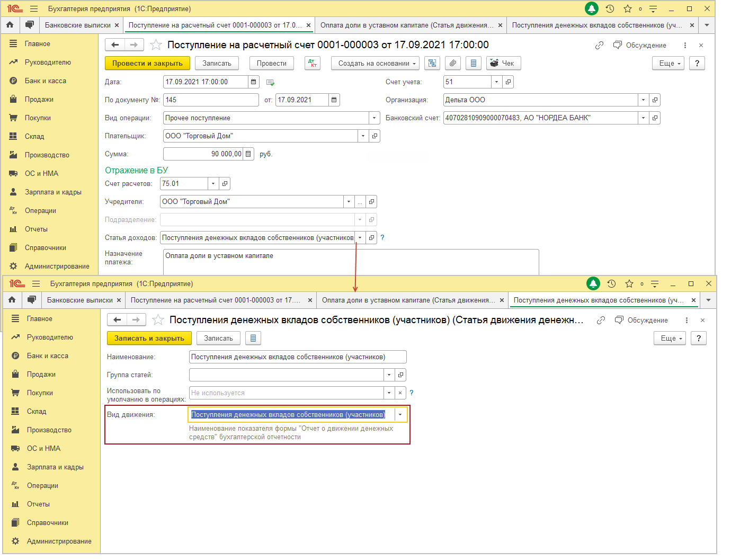This screenshot has width=731, height=560.
Task: Expand Вид операции dropdown
Action: (375, 118)
